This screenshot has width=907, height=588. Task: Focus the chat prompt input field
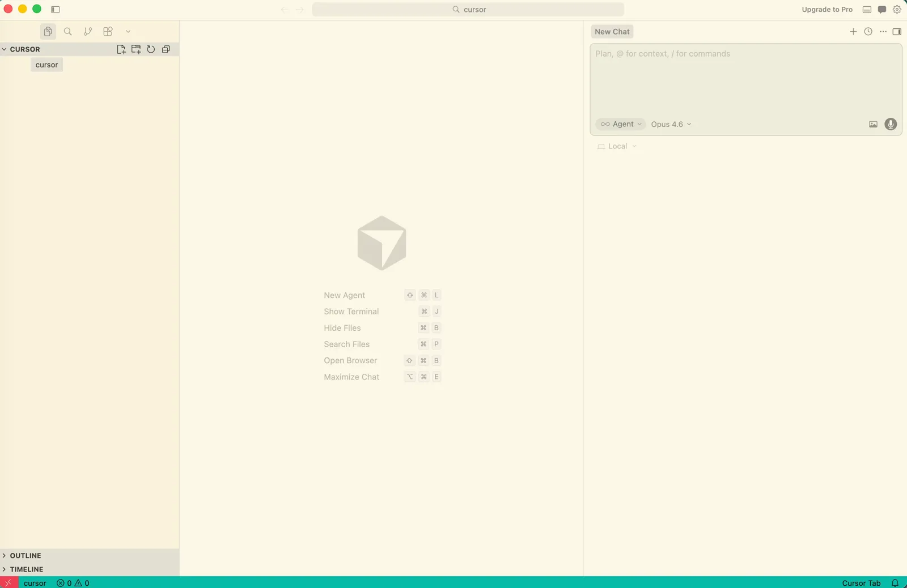746,79
